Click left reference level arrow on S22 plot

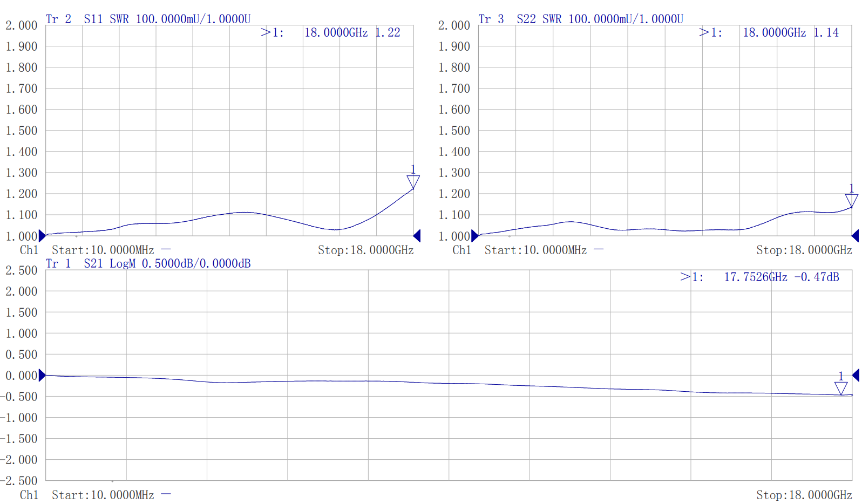tap(474, 236)
